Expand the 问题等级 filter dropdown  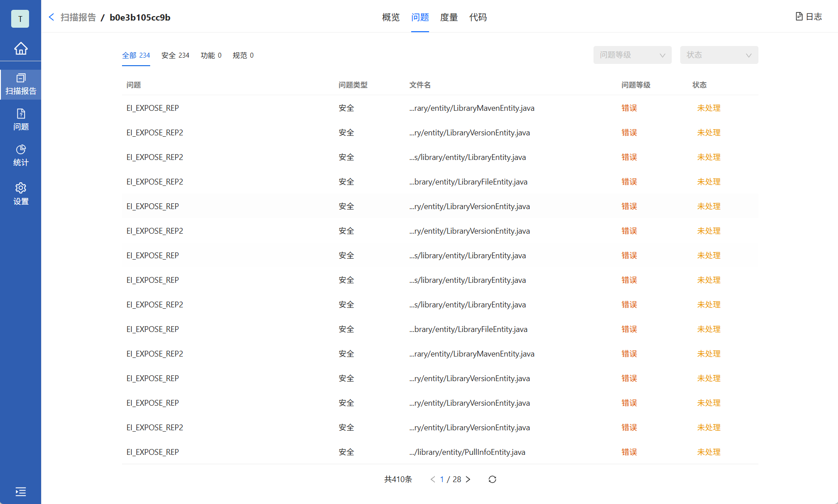(632, 55)
